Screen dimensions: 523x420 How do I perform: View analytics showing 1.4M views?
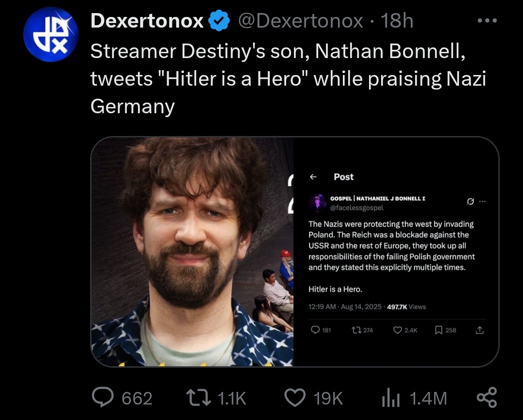coord(389,398)
